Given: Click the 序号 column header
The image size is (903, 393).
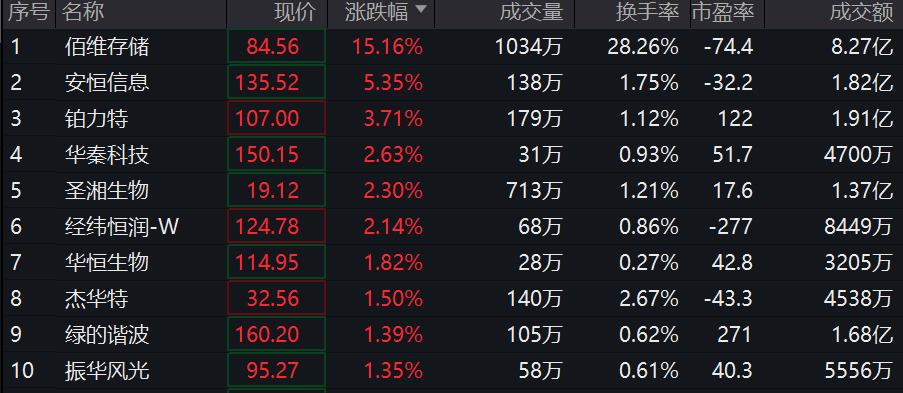Looking at the screenshot, I should coord(29,12).
